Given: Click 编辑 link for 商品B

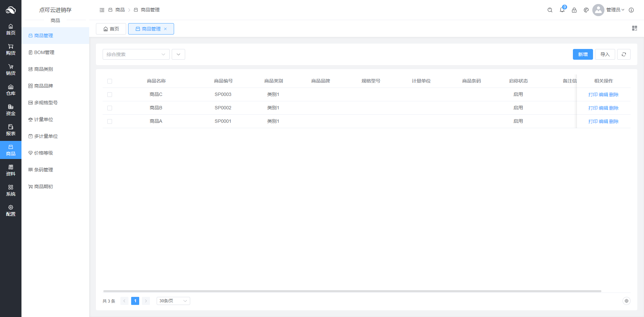Looking at the screenshot, I should pyautogui.click(x=603, y=108).
